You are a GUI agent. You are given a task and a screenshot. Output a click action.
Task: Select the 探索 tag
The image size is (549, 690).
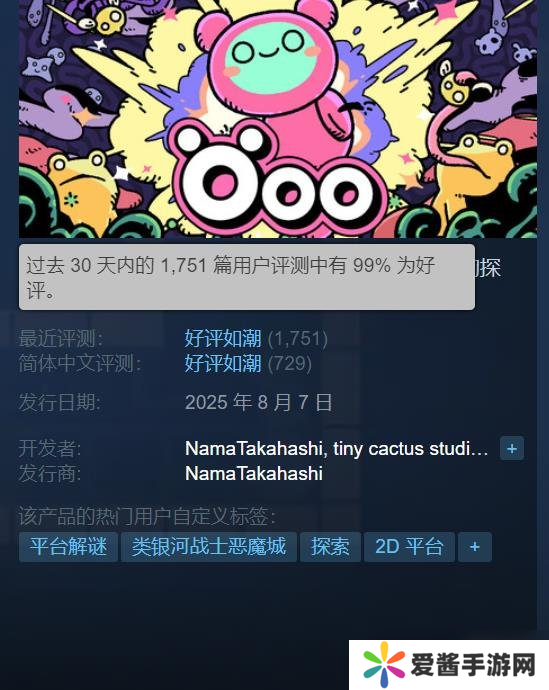tap(330, 547)
